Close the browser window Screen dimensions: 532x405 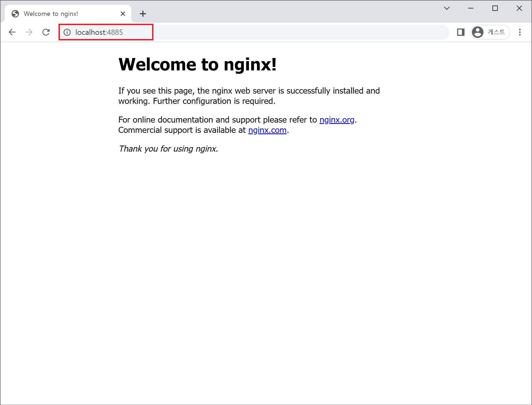[519, 8]
